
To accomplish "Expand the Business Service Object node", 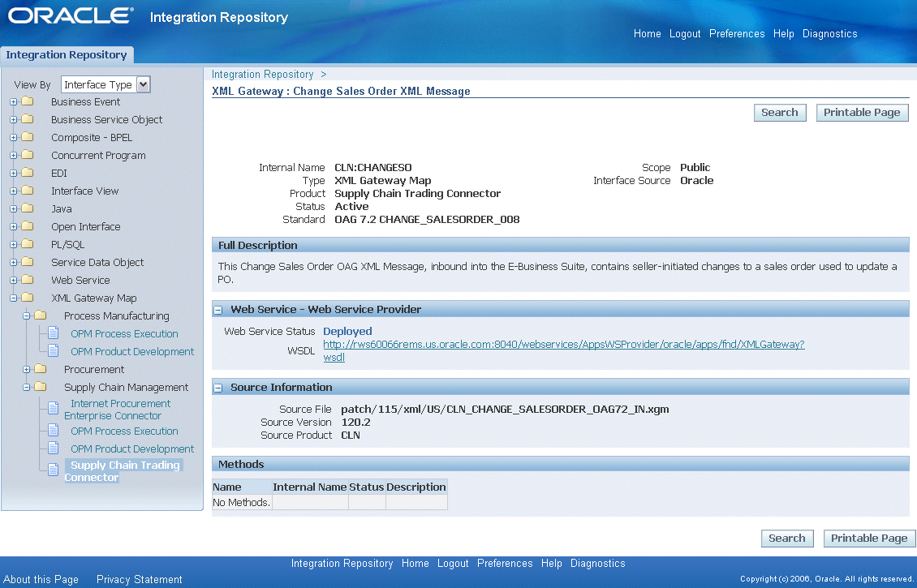I will (14, 120).
